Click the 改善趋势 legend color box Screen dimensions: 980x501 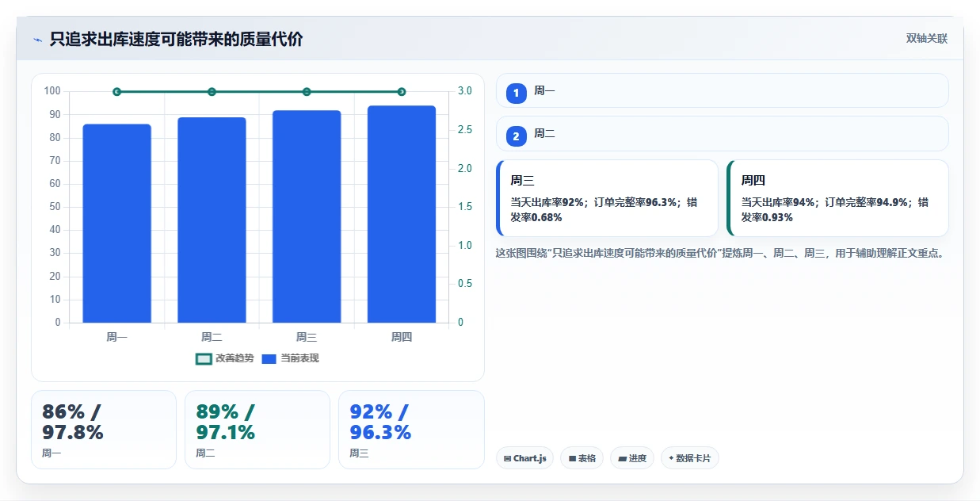(x=203, y=359)
